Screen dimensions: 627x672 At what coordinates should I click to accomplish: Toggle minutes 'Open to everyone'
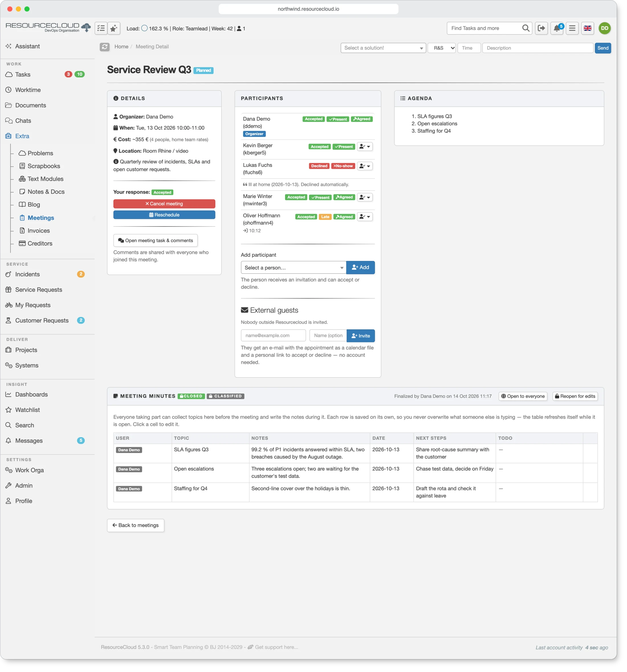click(x=523, y=397)
